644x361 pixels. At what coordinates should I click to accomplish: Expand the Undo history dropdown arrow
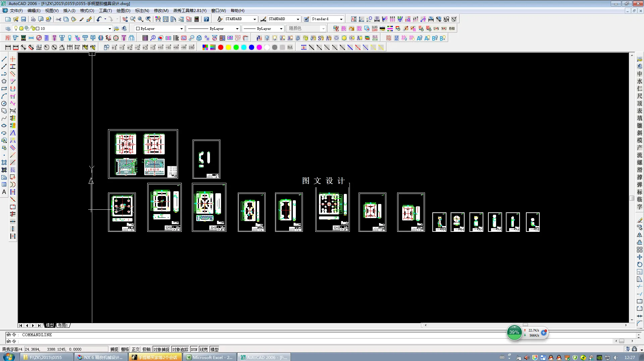[x=105, y=19]
